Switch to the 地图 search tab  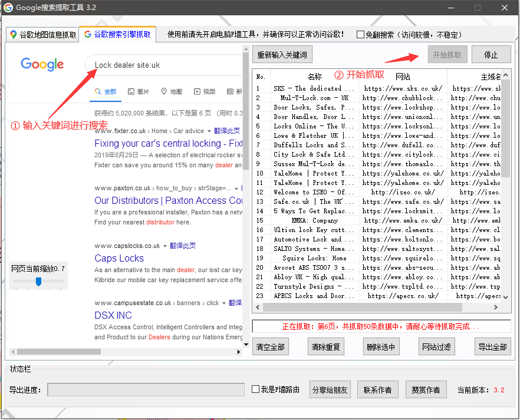click(172, 91)
